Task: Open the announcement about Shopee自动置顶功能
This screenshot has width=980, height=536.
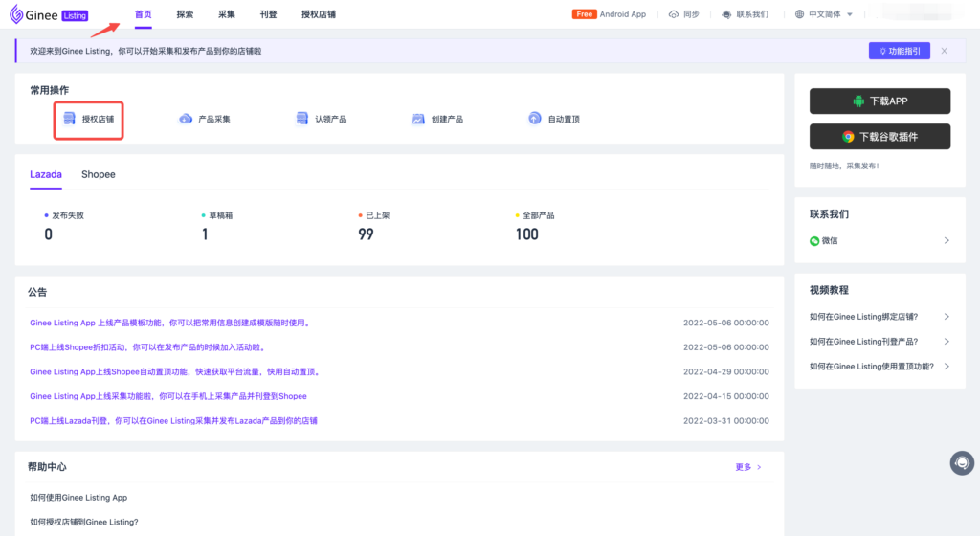Action: click(176, 371)
